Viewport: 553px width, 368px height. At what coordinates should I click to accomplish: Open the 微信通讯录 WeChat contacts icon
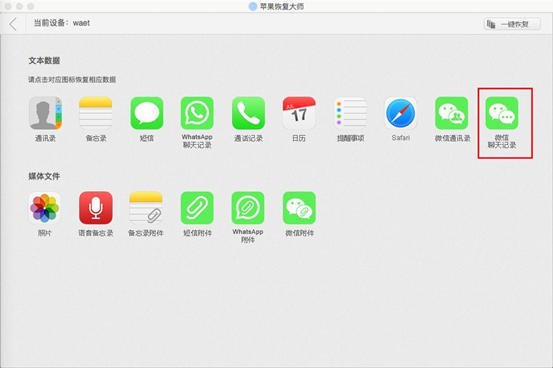tap(452, 113)
